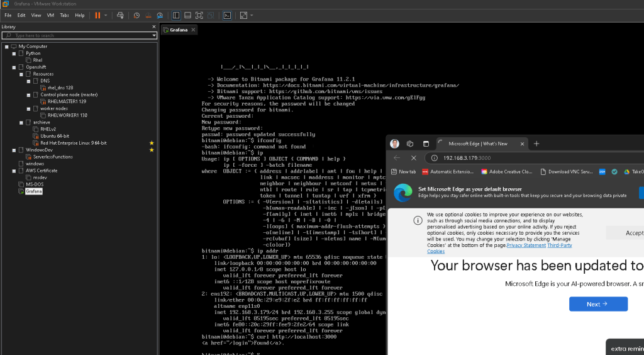
Task: Close the Library panel
Action: [x=154, y=26]
